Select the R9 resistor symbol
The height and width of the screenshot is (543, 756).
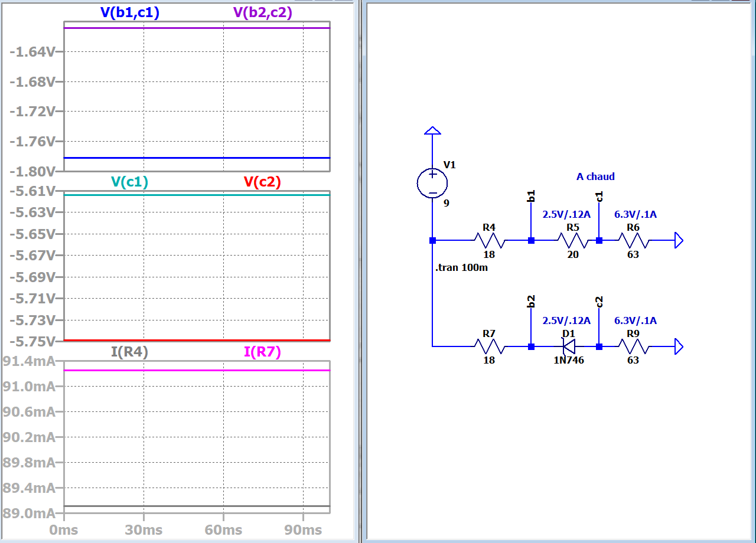tap(633, 346)
